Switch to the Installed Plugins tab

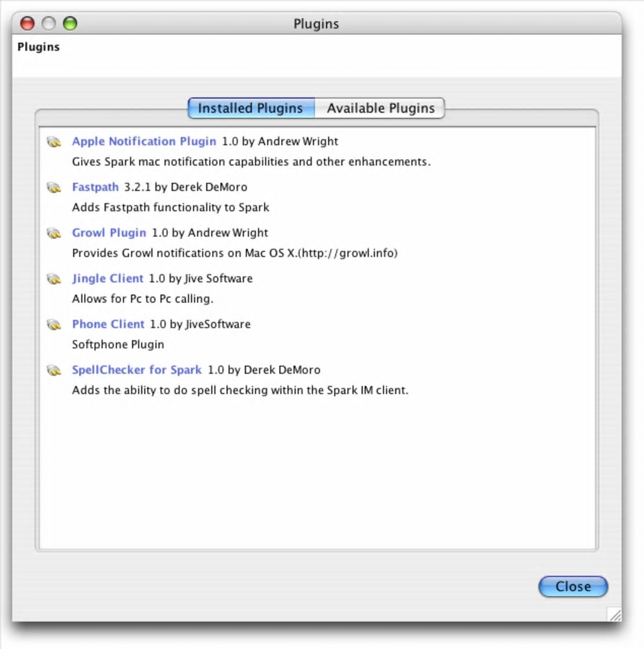click(x=251, y=108)
